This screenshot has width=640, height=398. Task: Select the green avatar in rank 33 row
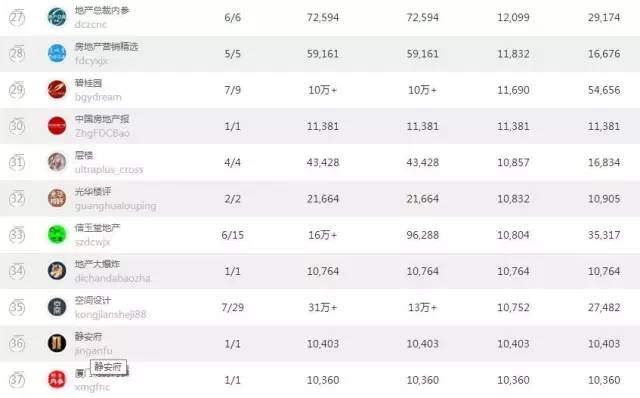[x=57, y=235]
